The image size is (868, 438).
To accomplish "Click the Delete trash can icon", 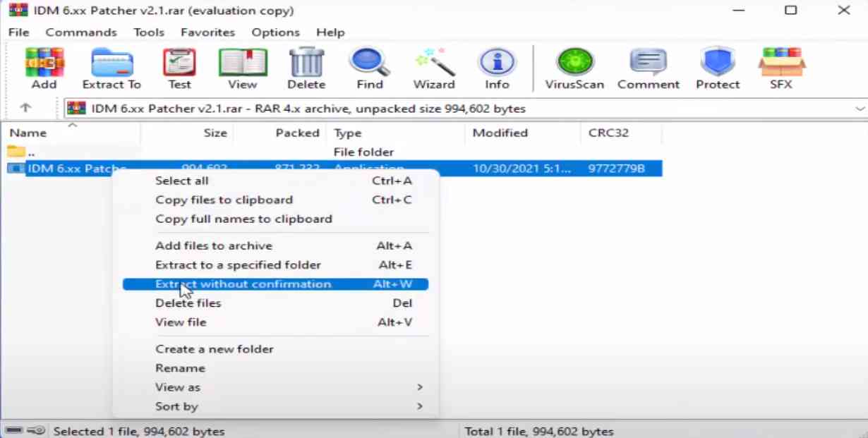I will point(306,69).
